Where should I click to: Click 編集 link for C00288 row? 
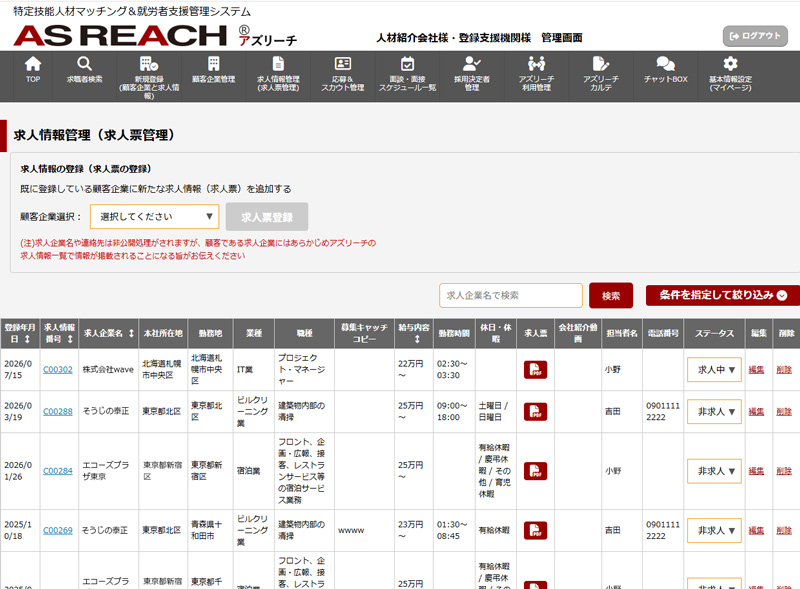756,411
